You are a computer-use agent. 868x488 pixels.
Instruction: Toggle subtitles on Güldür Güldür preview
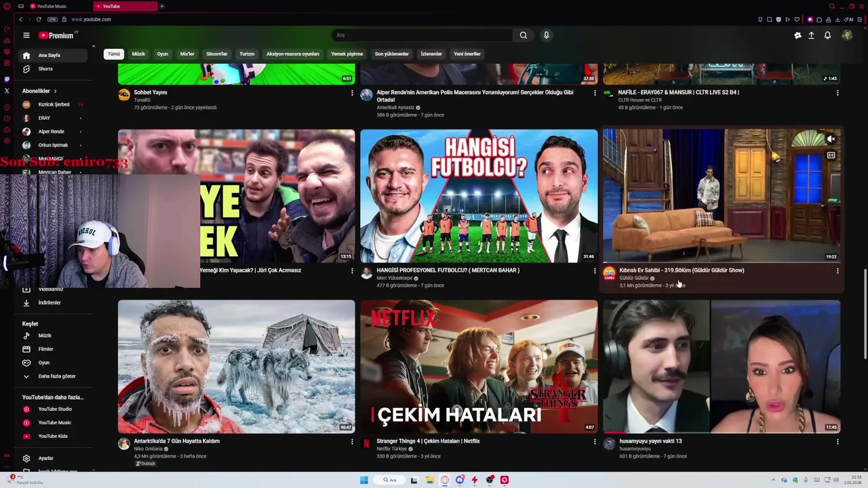831,155
